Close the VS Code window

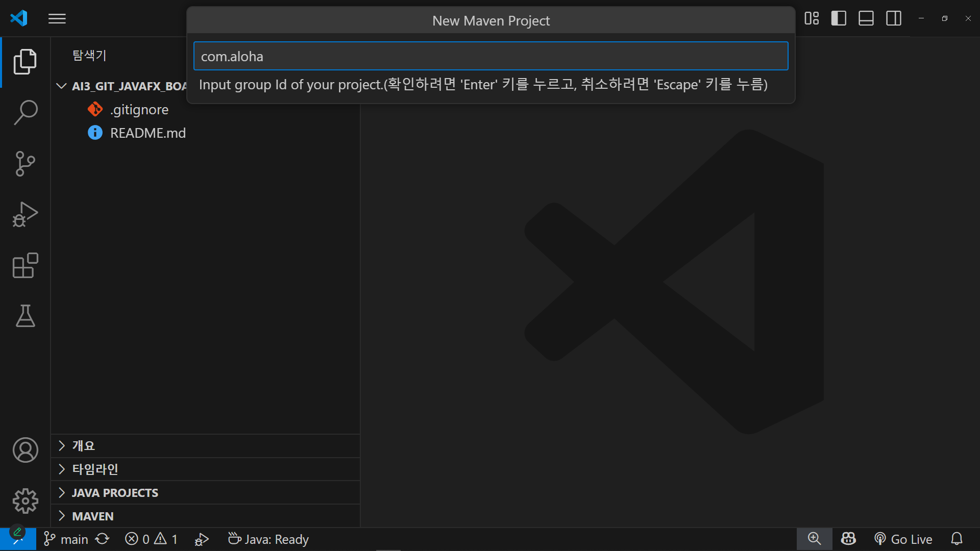click(x=968, y=18)
